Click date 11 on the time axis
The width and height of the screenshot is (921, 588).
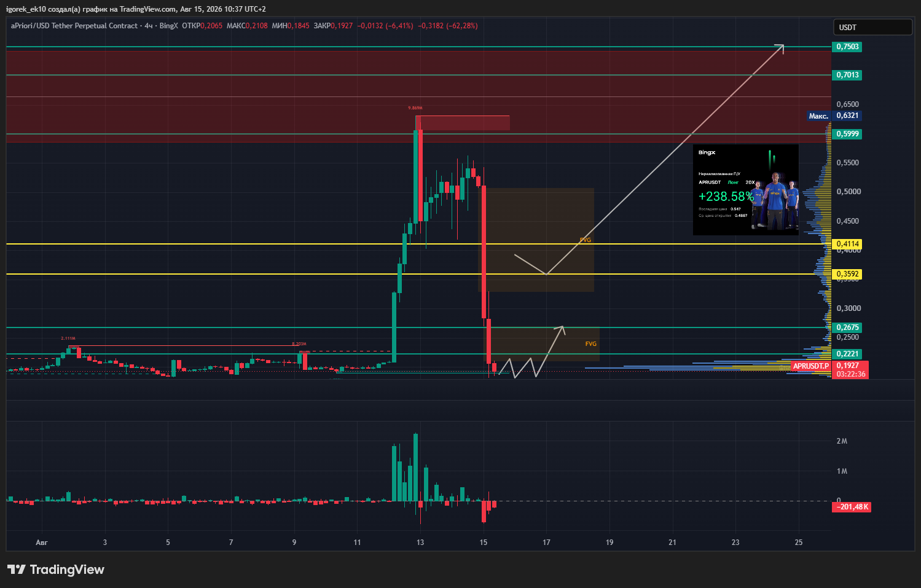pyautogui.click(x=357, y=543)
